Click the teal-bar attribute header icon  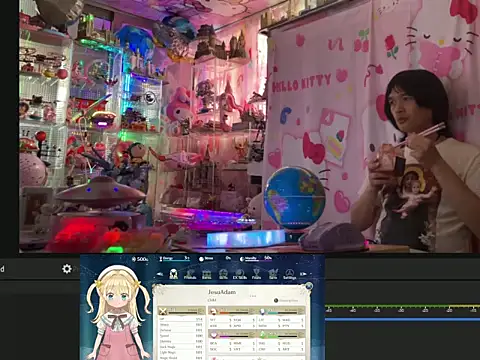click(x=262, y=311)
